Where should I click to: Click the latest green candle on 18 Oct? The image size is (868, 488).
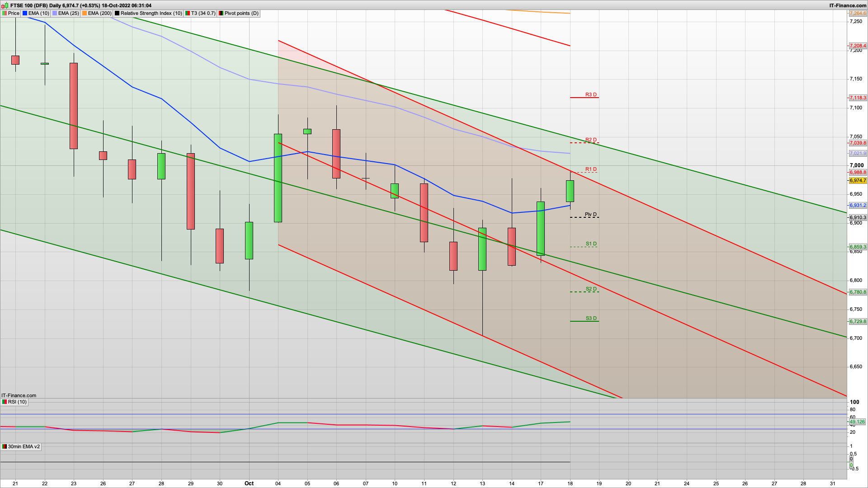(570, 191)
